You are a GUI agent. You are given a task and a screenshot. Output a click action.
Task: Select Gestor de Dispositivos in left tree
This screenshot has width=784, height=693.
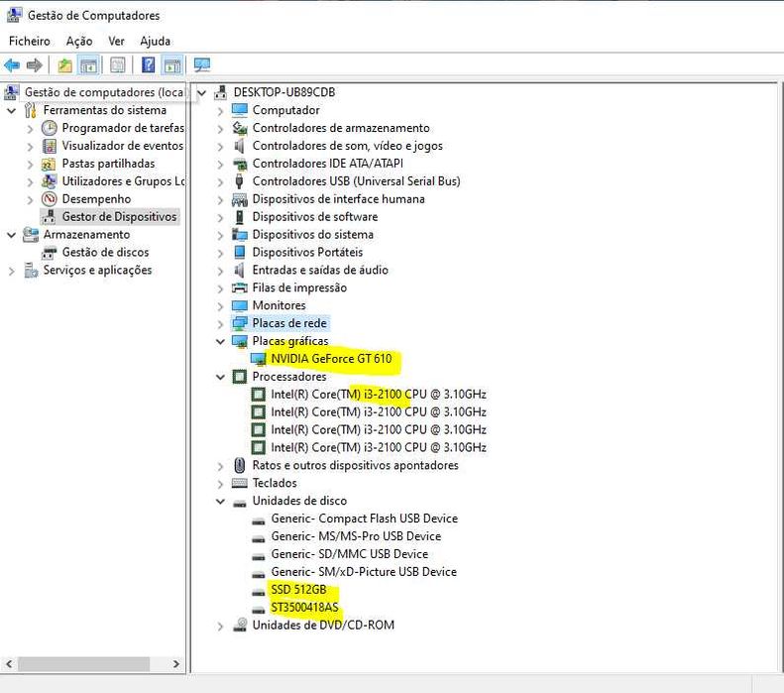point(120,216)
